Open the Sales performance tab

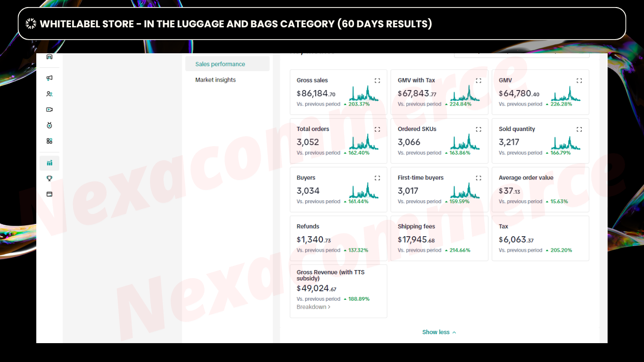[x=220, y=64]
